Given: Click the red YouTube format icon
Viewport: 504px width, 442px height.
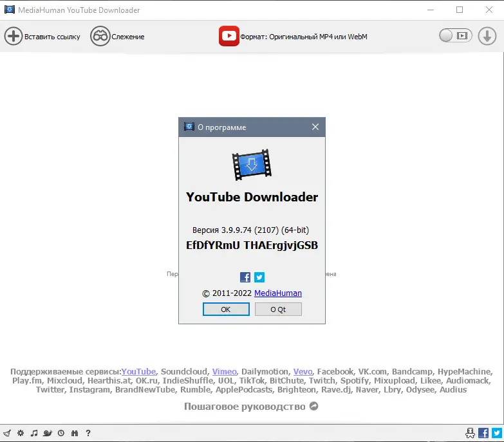Looking at the screenshot, I should [x=229, y=36].
